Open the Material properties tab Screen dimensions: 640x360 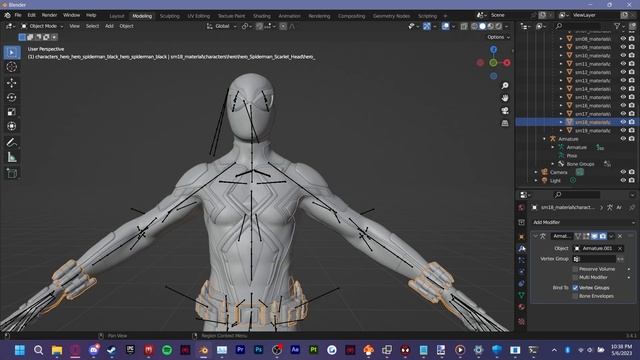522,307
